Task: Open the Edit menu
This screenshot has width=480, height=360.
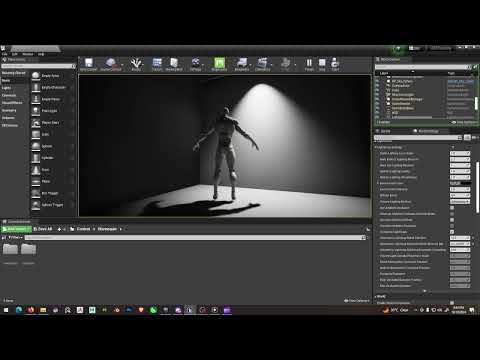Action: coord(15,54)
